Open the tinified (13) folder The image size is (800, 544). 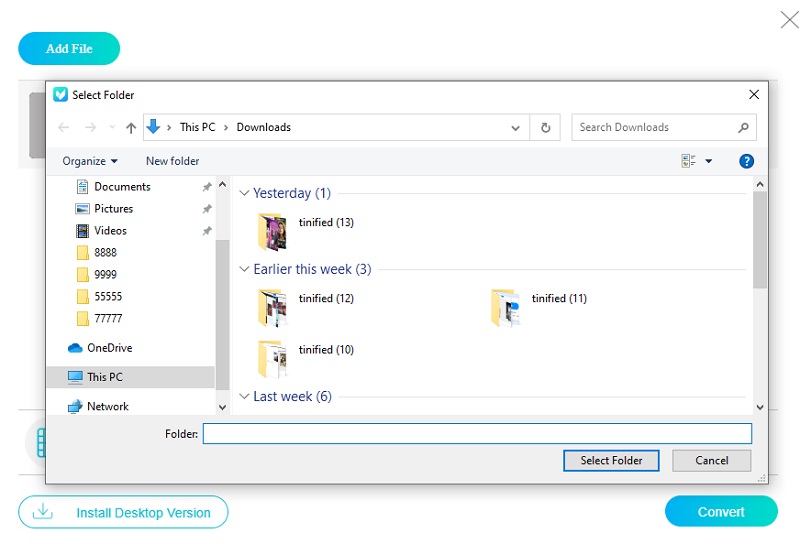tap(273, 230)
